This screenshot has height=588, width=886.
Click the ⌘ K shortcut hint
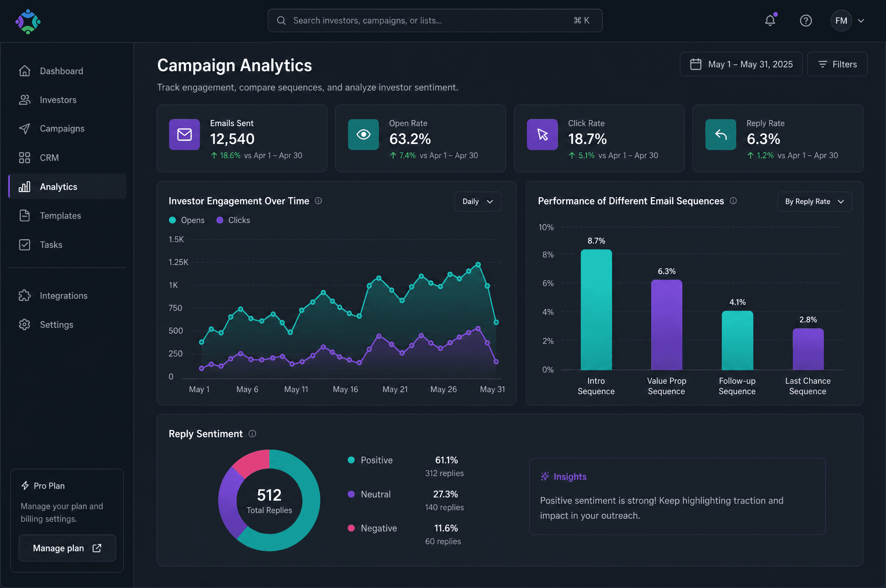[x=581, y=20]
